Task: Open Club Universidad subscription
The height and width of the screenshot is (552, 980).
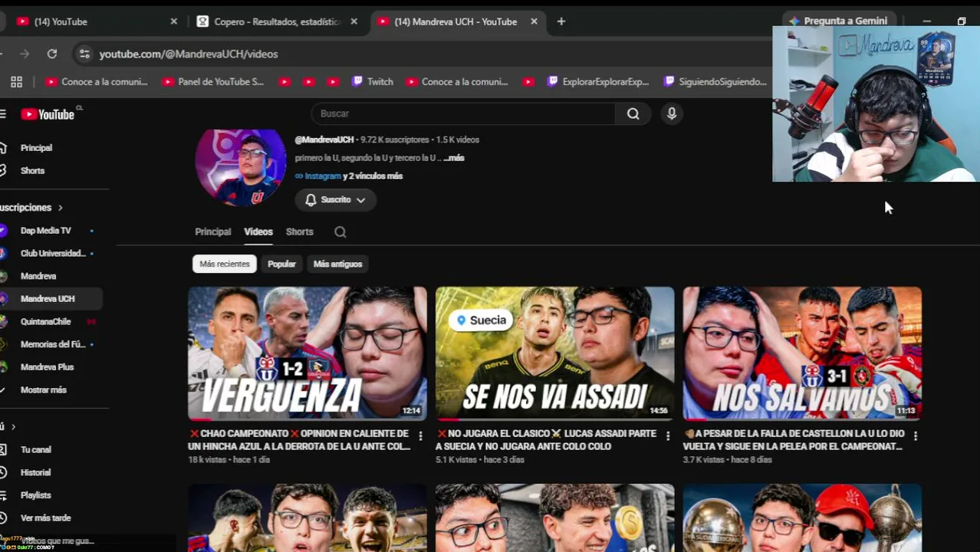Action: [53, 253]
